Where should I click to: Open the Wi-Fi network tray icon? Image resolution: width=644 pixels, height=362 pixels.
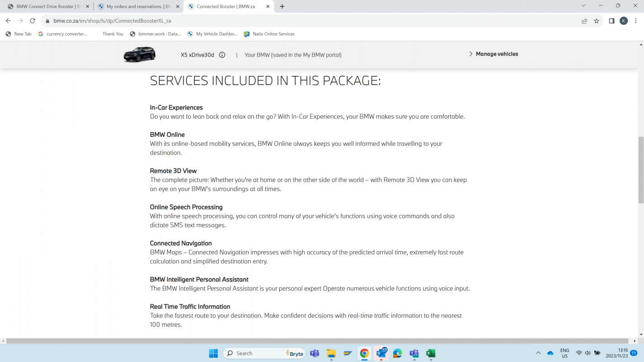pyautogui.click(x=579, y=353)
